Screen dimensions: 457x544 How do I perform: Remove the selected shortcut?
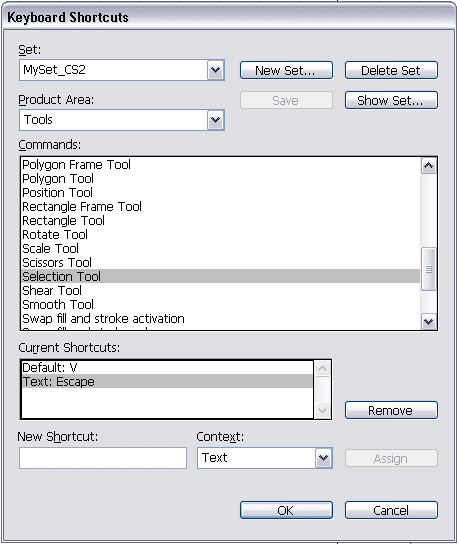coord(391,410)
